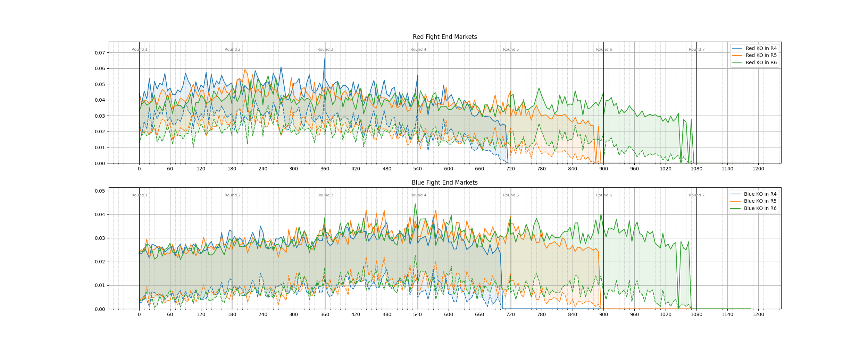Click the Red KO in R6 legend label
The height and width of the screenshot is (347, 868).
(761, 62)
